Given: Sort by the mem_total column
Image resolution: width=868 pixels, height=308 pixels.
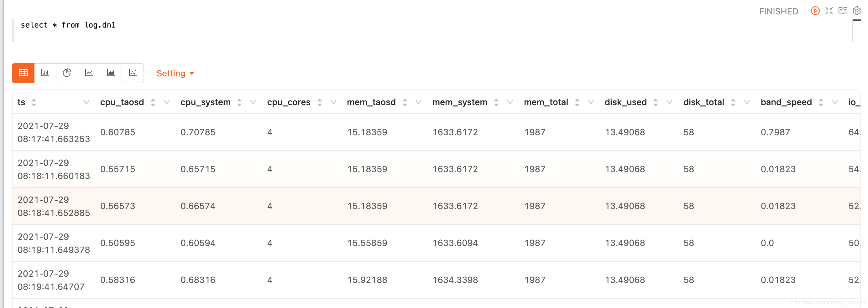Looking at the screenshot, I should (x=577, y=102).
